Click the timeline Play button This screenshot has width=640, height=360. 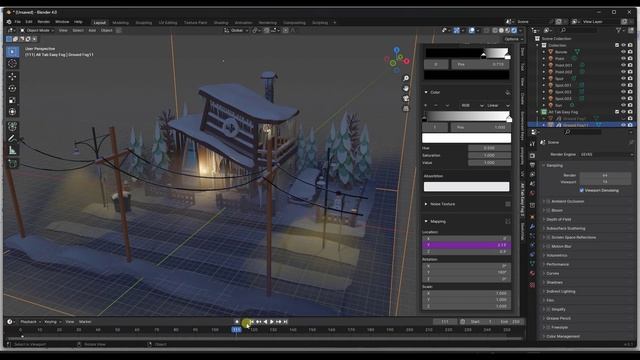tap(272, 322)
